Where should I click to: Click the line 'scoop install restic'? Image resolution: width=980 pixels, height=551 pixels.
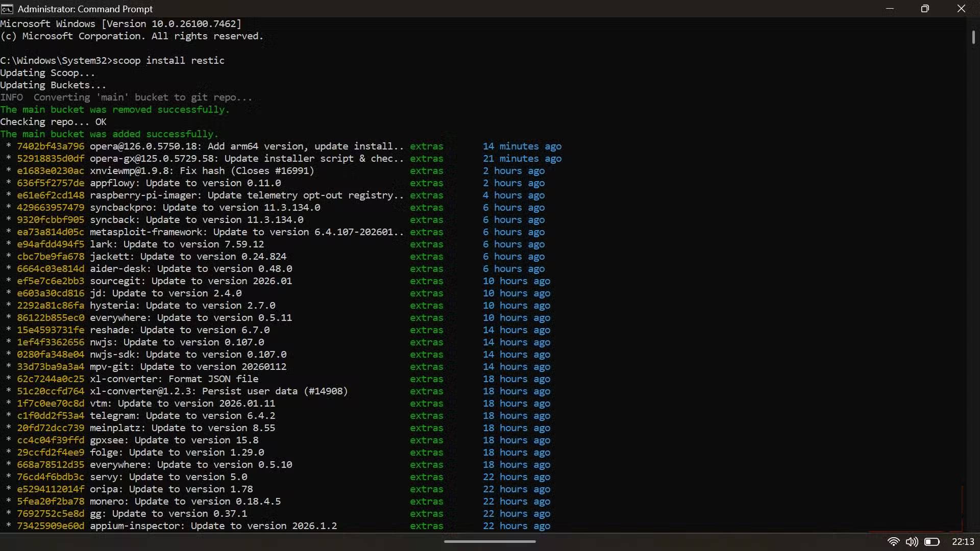168,60
